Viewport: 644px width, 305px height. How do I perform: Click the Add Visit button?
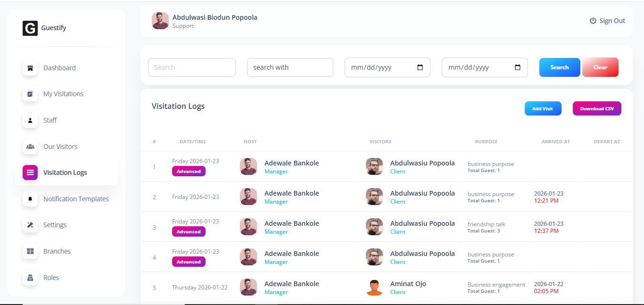543,108
